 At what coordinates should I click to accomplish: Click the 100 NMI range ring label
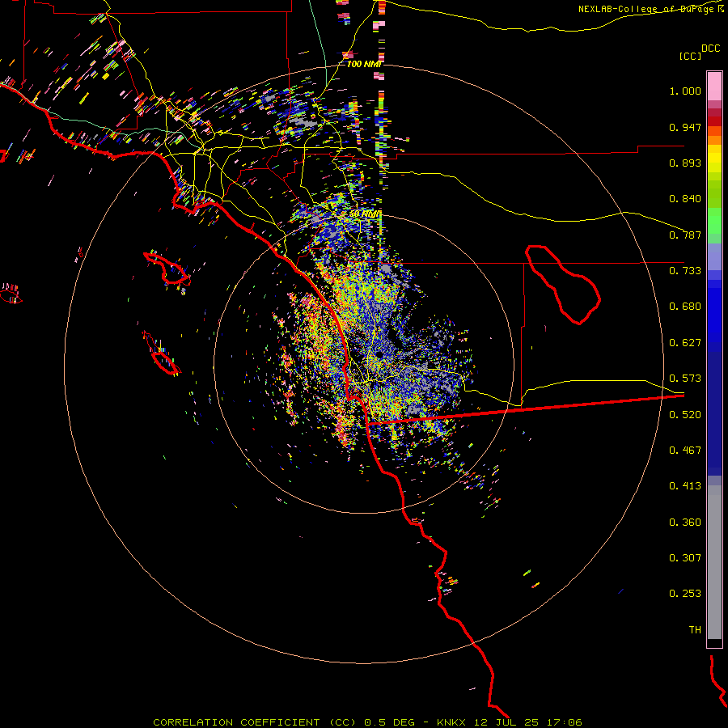363,64
